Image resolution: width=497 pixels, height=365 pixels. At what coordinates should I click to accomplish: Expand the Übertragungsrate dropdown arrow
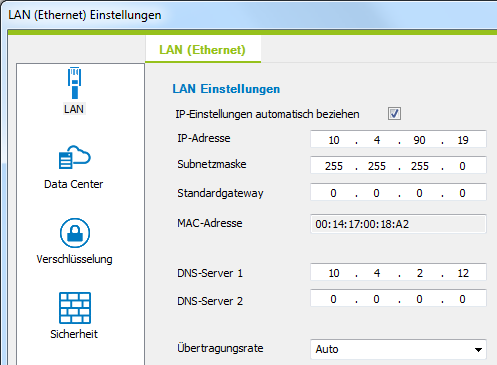(x=478, y=349)
